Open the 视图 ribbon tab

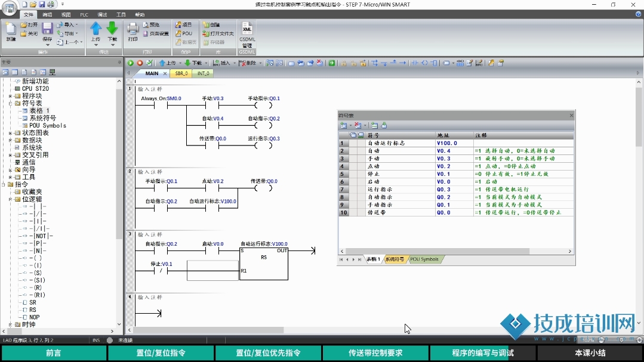(x=66, y=14)
